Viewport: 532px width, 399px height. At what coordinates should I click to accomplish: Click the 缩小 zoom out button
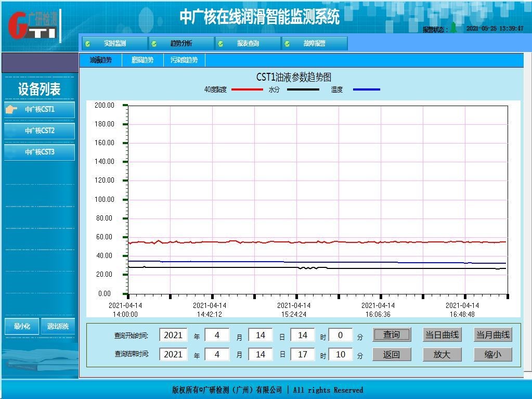(x=493, y=355)
